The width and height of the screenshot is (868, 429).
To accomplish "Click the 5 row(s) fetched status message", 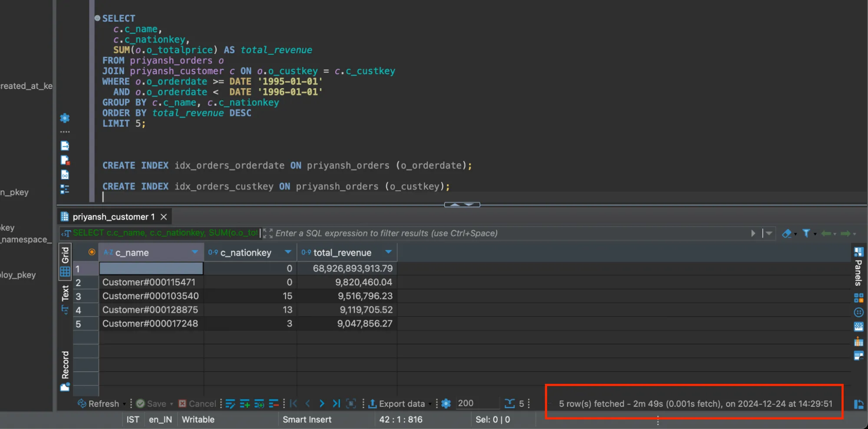I will pyautogui.click(x=695, y=404).
